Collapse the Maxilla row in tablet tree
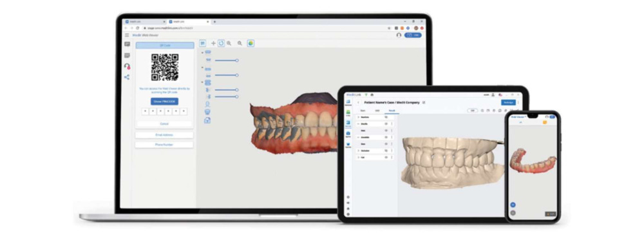 pyautogui.click(x=359, y=124)
